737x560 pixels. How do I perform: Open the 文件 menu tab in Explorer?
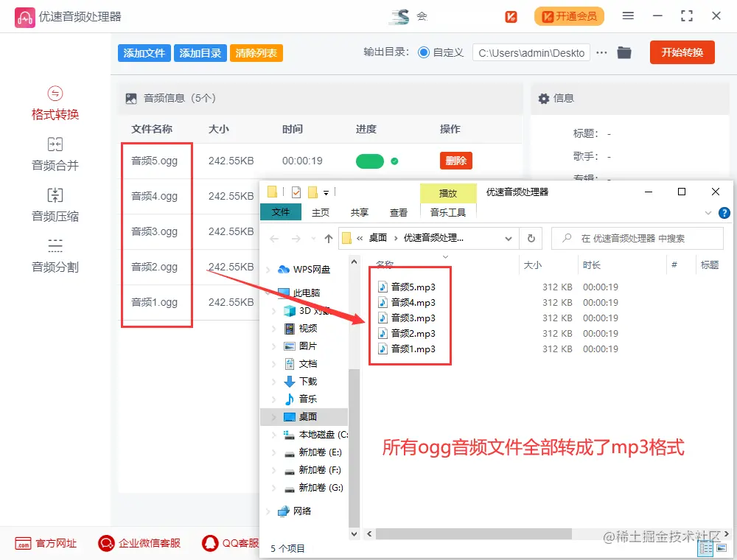tap(281, 212)
